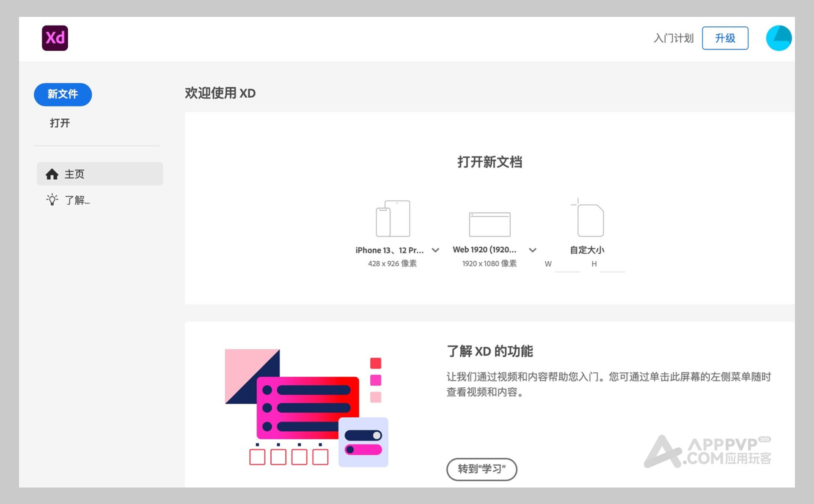Click the 转到"学习" button
The height and width of the screenshot is (504, 814).
(x=482, y=469)
